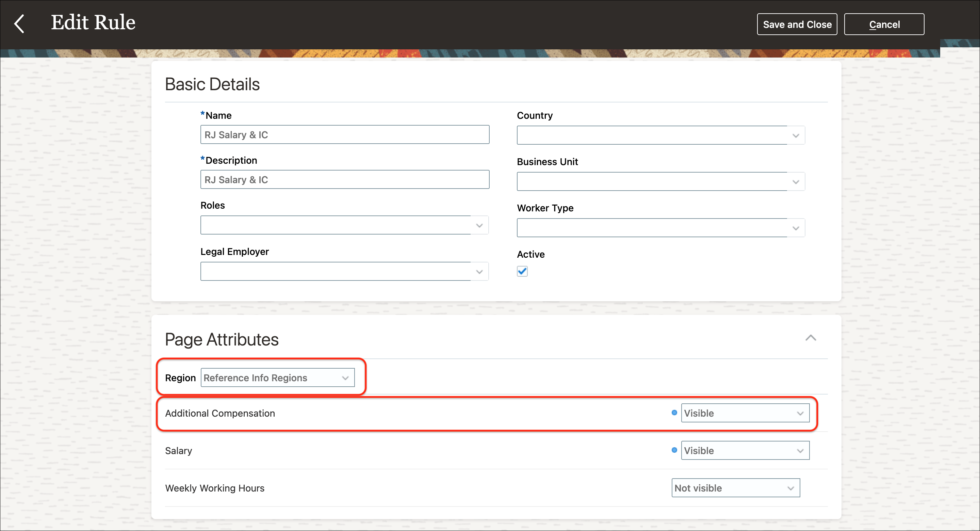Click Roles dropdown chevron icon
980x531 pixels.
(x=479, y=225)
